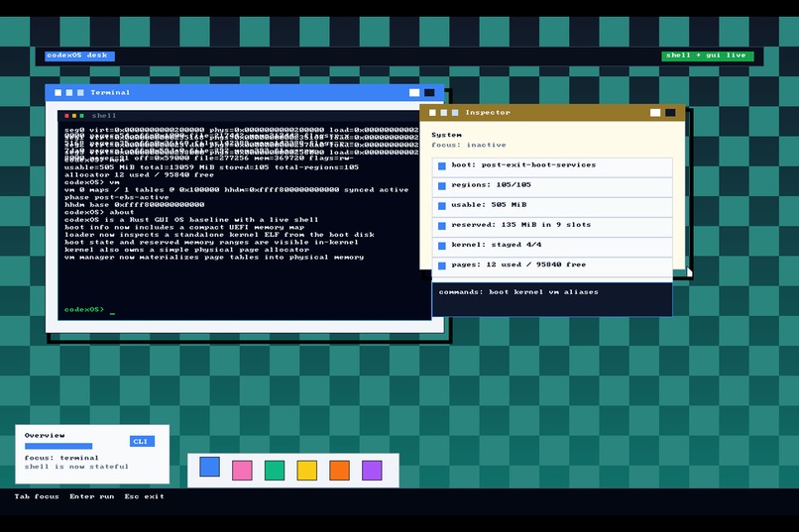Click the white square button on Inspector title bar's right side

pos(655,113)
